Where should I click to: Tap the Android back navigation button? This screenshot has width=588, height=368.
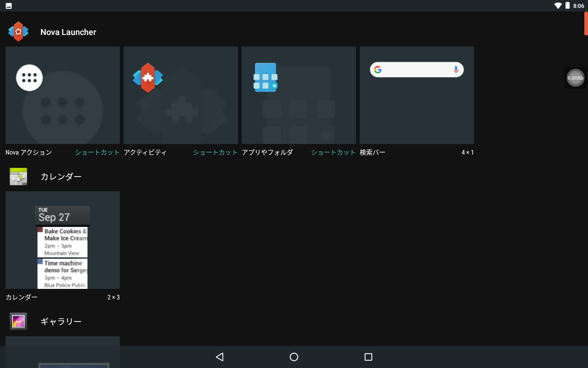click(x=220, y=357)
